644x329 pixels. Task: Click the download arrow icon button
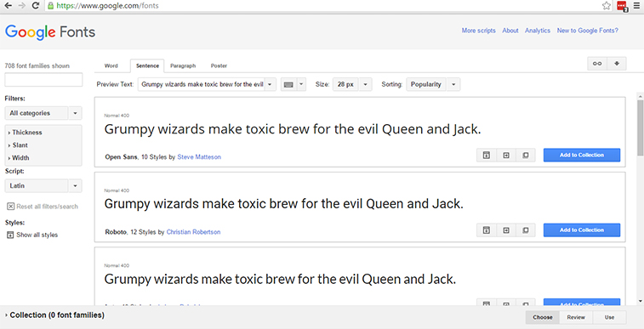pyautogui.click(x=617, y=64)
